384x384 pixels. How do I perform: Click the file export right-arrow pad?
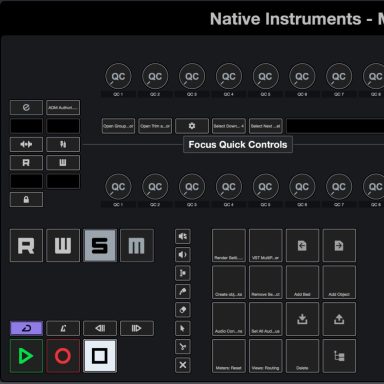tap(339, 245)
